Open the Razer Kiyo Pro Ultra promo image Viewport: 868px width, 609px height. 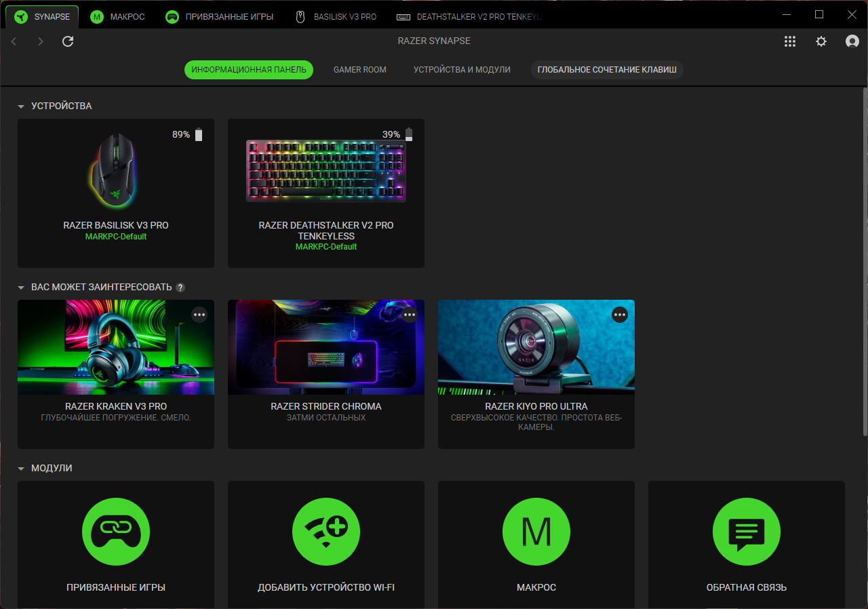[536, 347]
